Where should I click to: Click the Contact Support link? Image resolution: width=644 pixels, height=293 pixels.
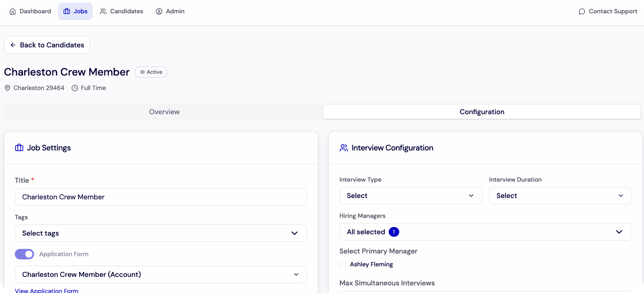608,11
